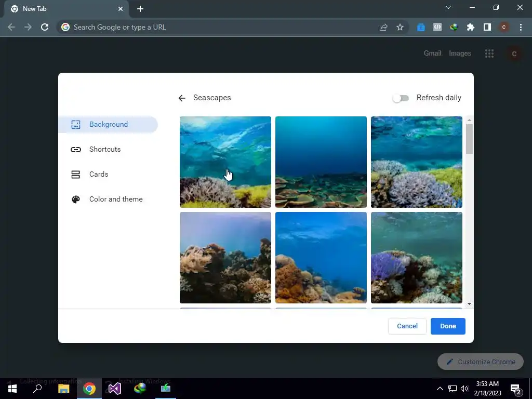Open network status tray icon
Image resolution: width=532 pixels, height=399 pixels.
[x=453, y=389]
